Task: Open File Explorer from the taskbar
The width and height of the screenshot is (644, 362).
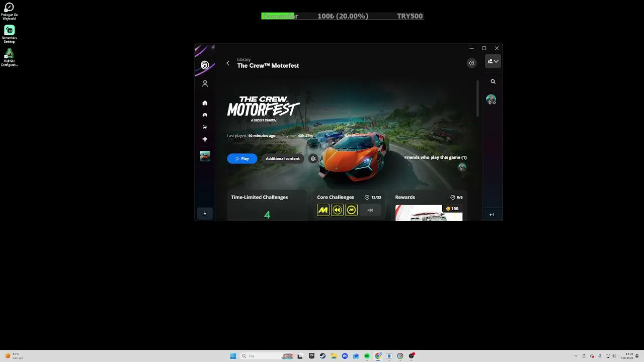Action: 334,356
